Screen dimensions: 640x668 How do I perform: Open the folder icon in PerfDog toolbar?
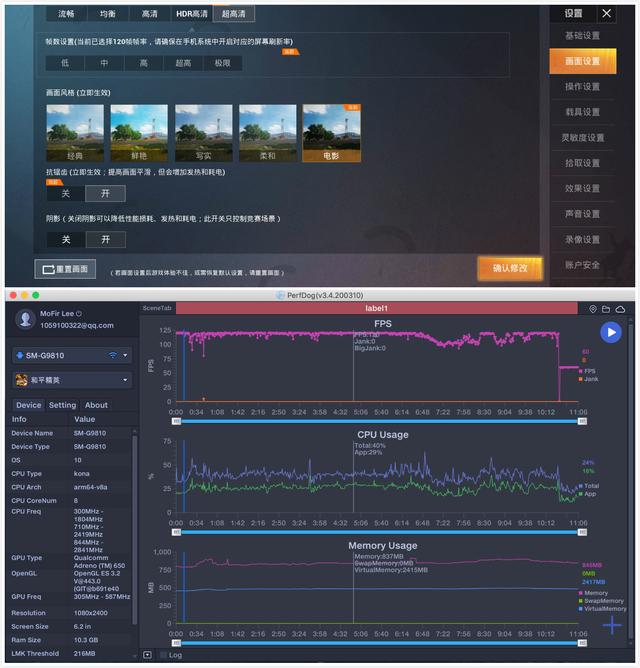605,309
